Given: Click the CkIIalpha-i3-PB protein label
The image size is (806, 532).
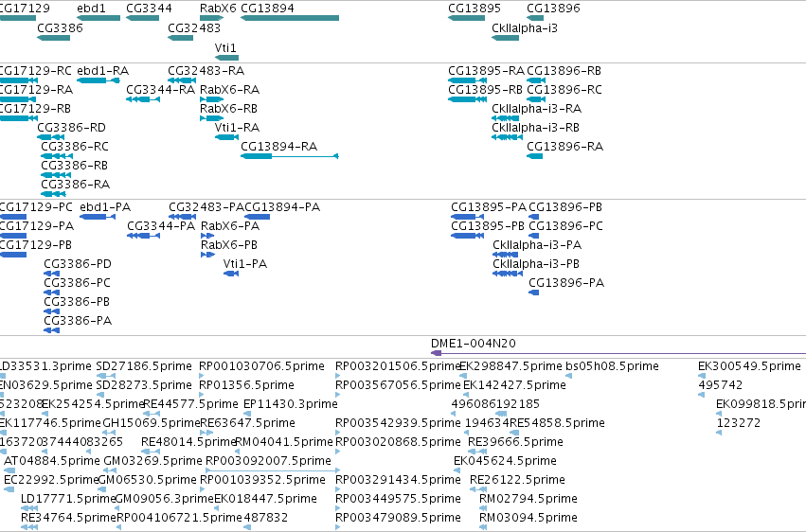Looking at the screenshot, I should [x=536, y=264].
